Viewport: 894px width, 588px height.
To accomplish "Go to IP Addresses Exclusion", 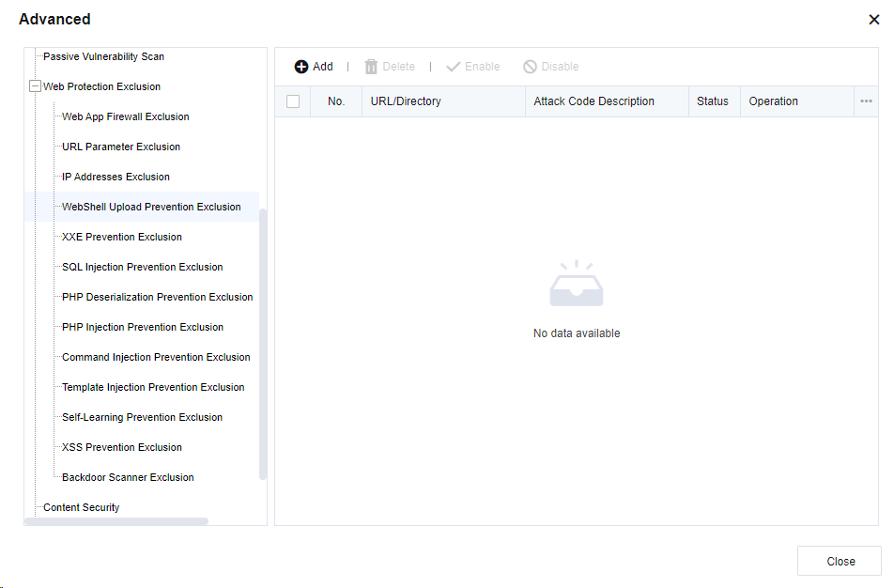I will click(x=116, y=177).
